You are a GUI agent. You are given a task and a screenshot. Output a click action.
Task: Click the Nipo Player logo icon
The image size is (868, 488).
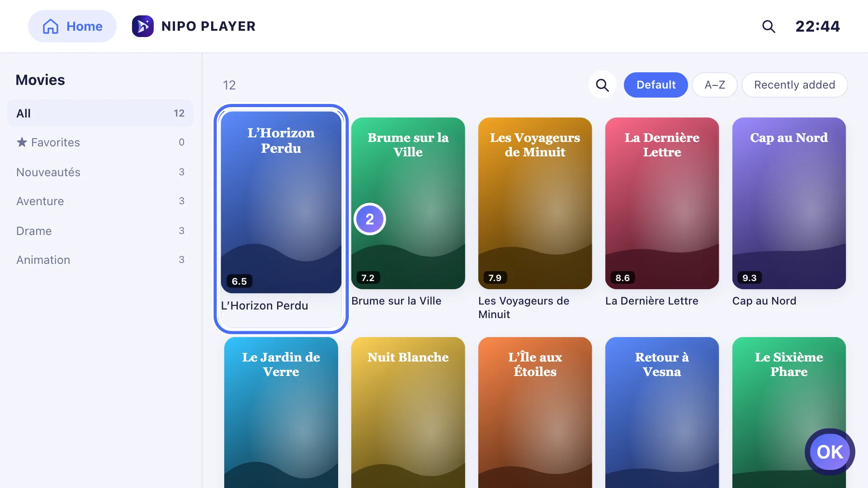pos(142,26)
